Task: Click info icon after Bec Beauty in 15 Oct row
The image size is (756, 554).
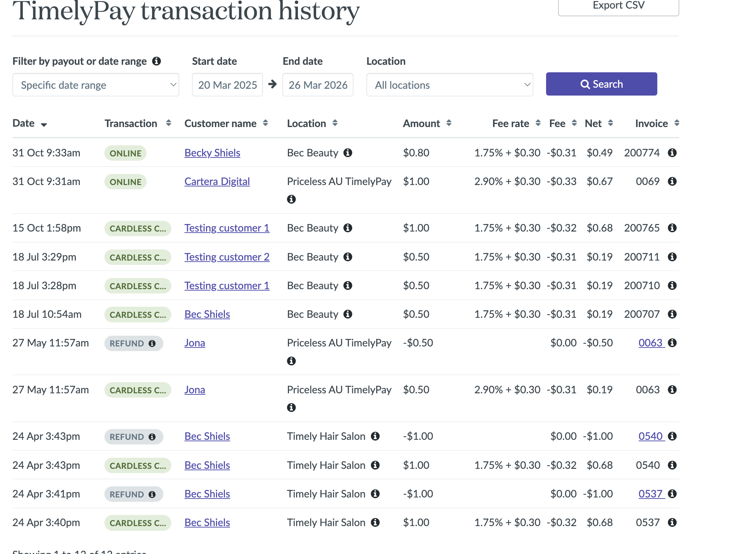Action: pos(348,228)
